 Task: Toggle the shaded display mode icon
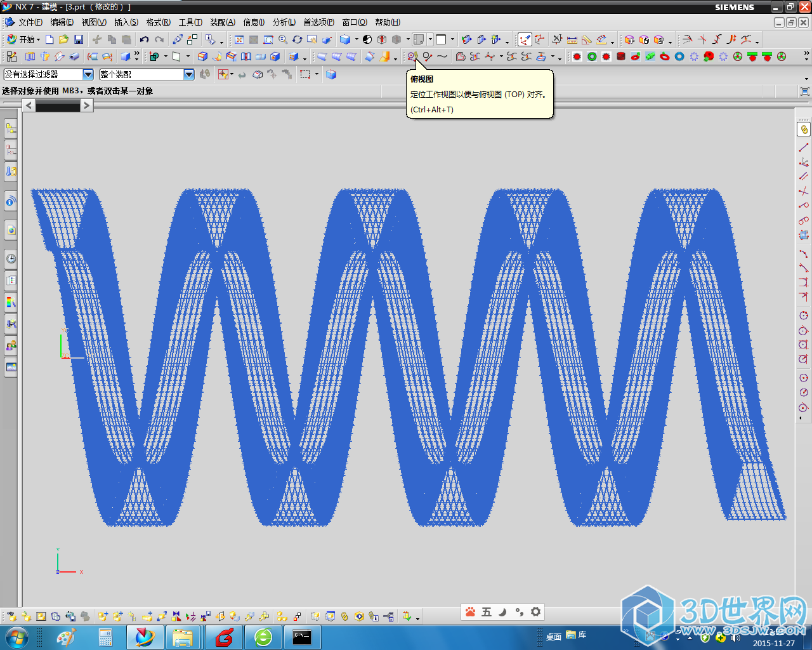pos(345,39)
